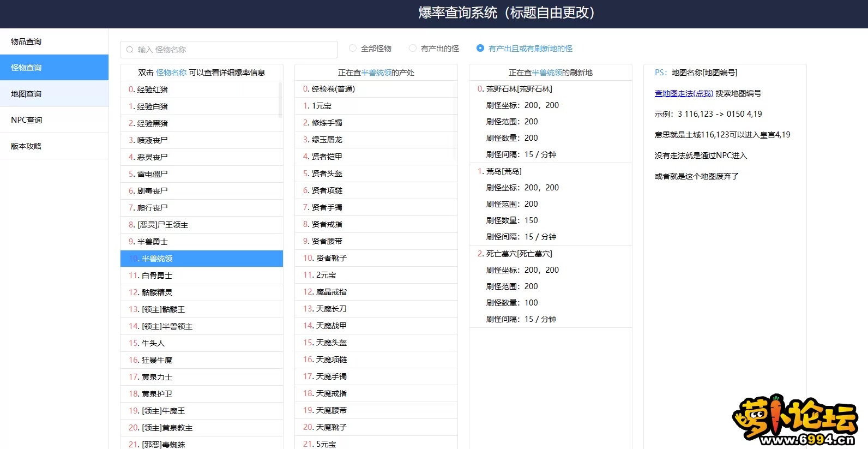
Task: Select [恶灵]尸王领主 monster entry
Action: click(x=201, y=225)
